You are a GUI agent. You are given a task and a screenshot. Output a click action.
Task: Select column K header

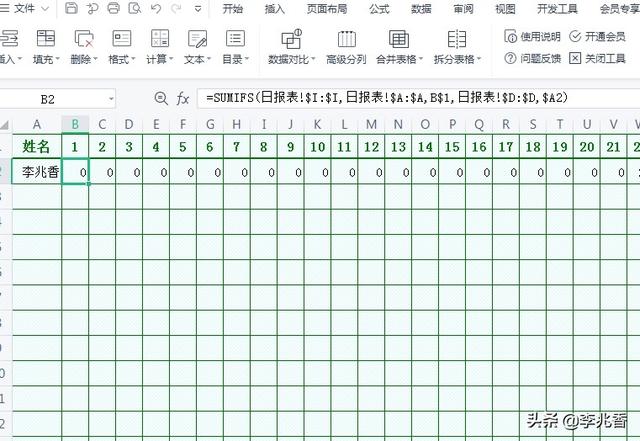[x=318, y=125]
